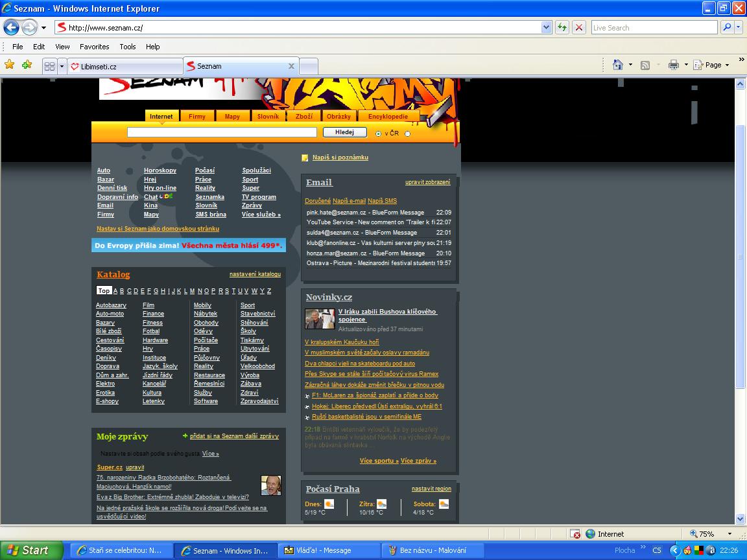Open the address bar history dropdown
The width and height of the screenshot is (747, 560).
[x=547, y=28]
